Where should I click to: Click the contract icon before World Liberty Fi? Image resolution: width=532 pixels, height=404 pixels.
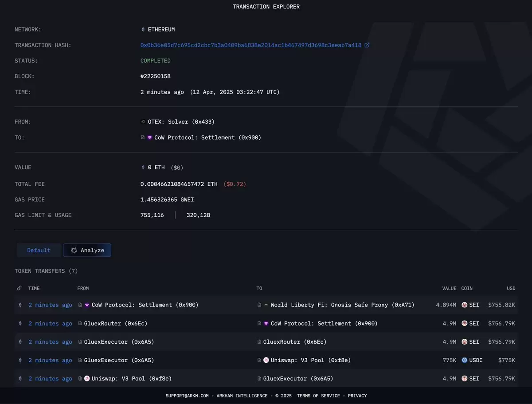259,305
